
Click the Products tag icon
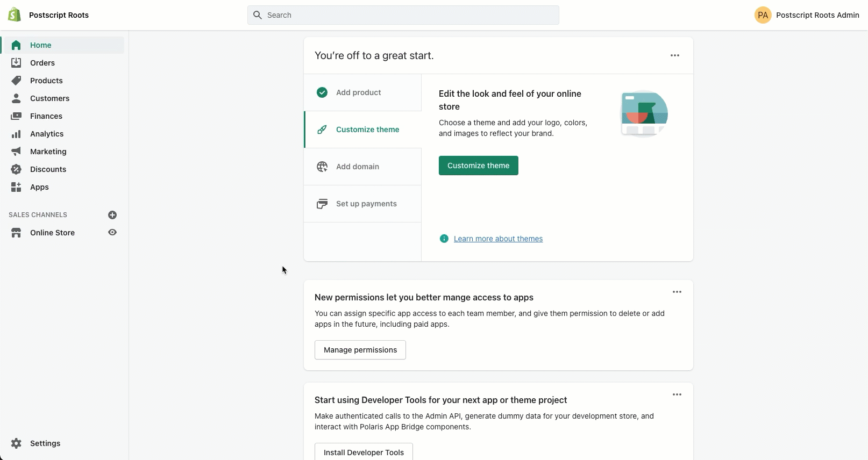pos(16,81)
